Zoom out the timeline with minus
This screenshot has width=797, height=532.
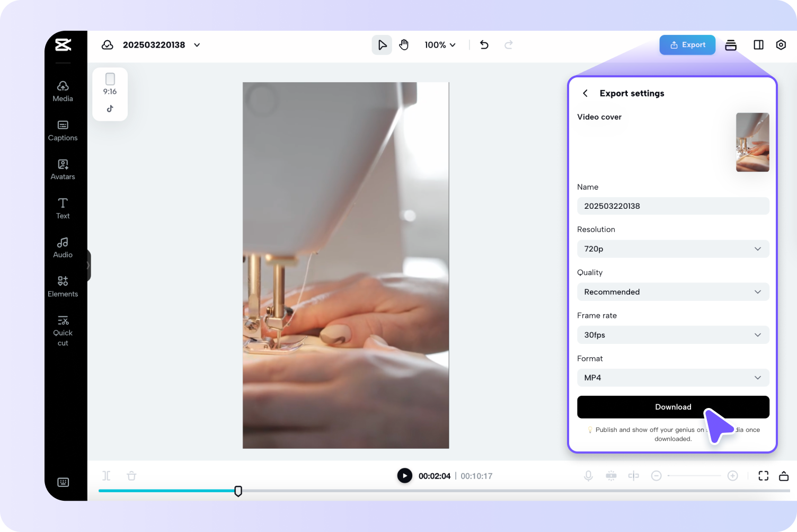(x=656, y=476)
